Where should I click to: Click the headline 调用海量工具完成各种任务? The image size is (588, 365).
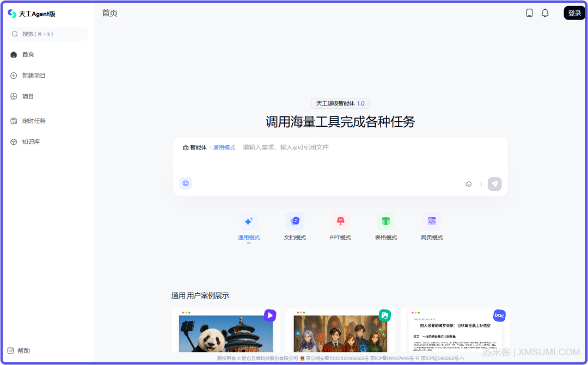(340, 122)
